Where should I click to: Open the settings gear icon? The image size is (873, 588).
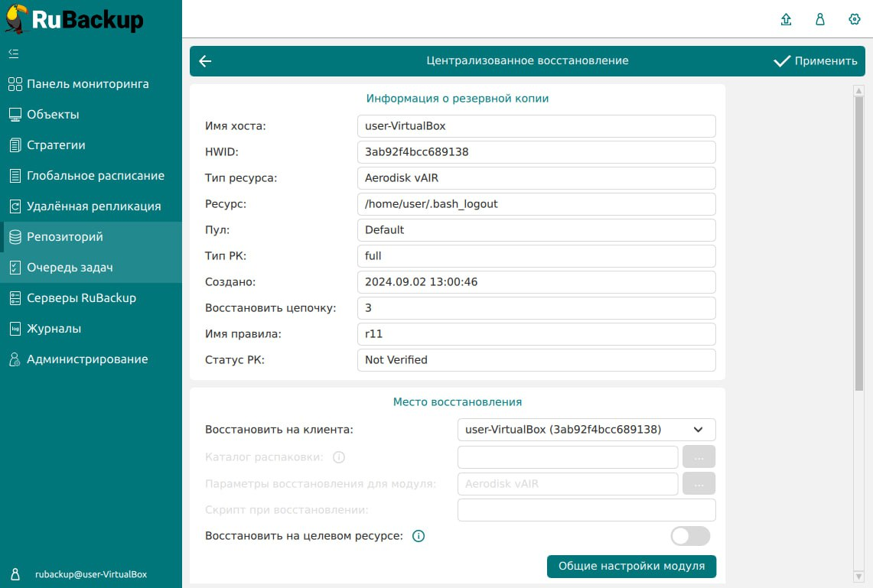coord(855,20)
